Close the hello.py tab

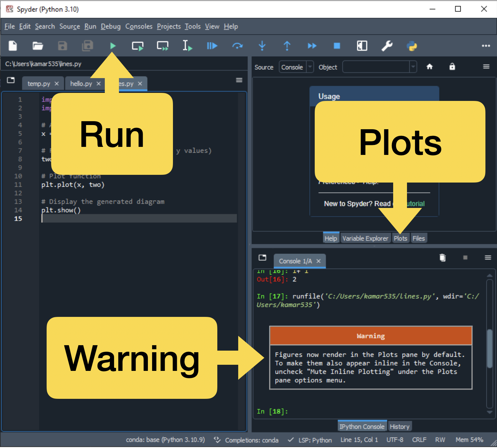coord(99,84)
